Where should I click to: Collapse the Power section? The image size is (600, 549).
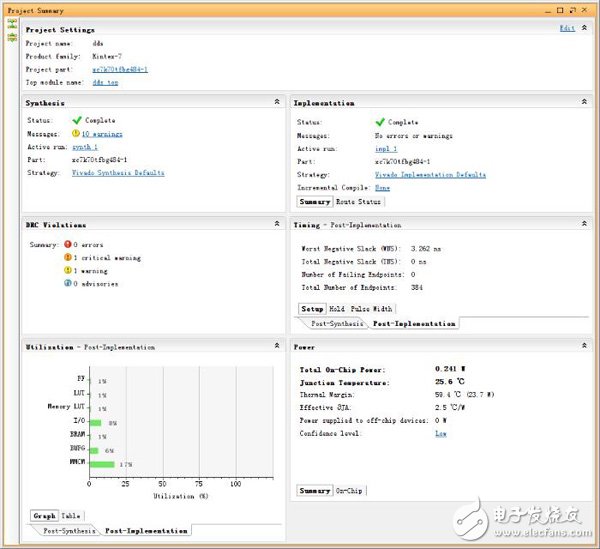[583, 346]
